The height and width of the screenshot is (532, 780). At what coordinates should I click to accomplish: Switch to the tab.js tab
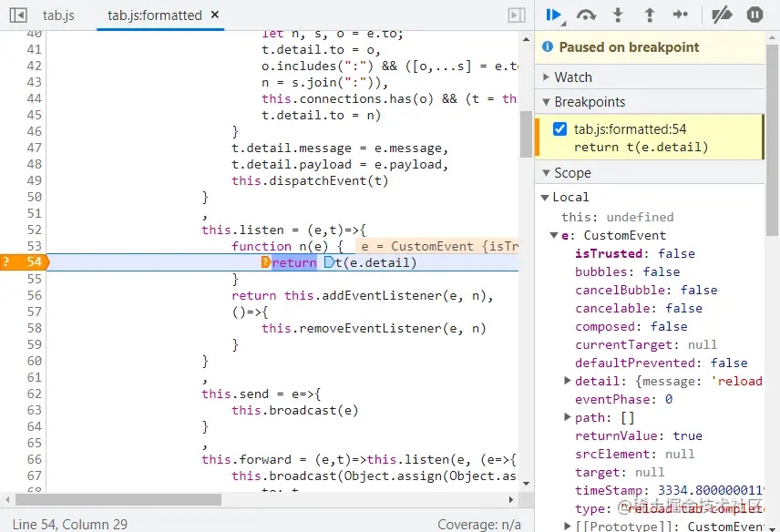coord(59,15)
